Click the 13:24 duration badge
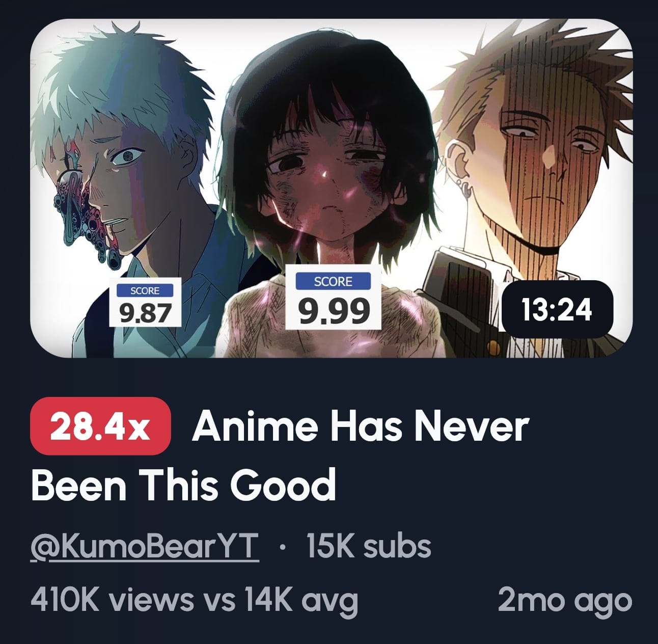 [x=557, y=310]
